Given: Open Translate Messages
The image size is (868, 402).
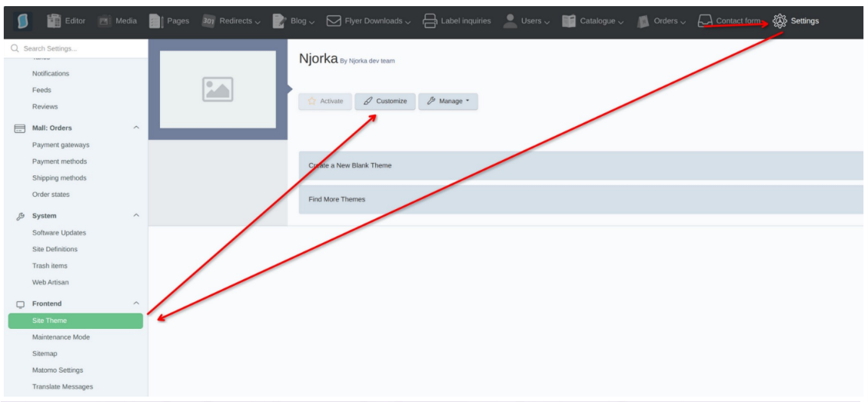Looking at the screenshot, I should coord(62,387).
